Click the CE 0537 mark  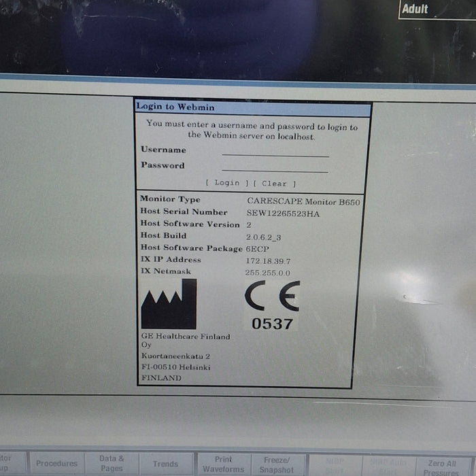(272, 305)
